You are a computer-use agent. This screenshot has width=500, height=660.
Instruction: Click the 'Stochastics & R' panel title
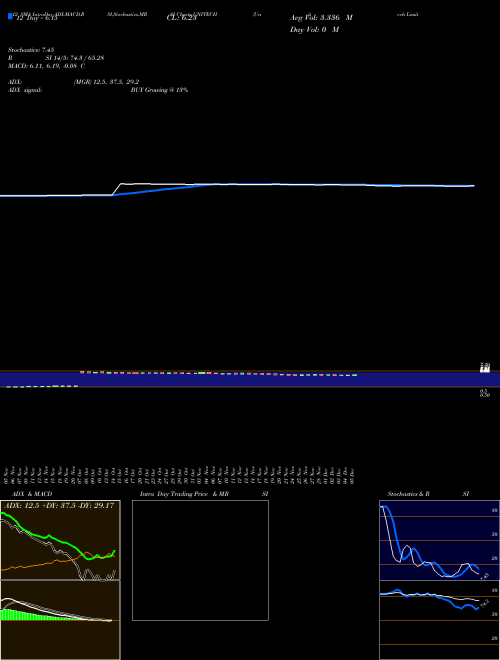click(x=408, y=494)
